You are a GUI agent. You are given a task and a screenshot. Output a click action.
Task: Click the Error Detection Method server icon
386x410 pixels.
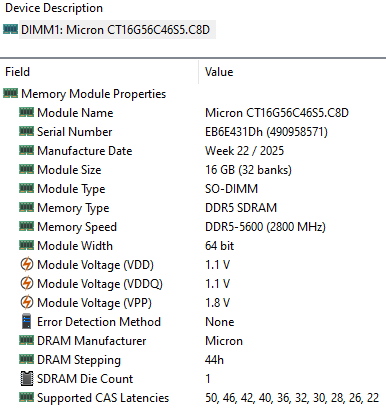click(x=26, y=322)
